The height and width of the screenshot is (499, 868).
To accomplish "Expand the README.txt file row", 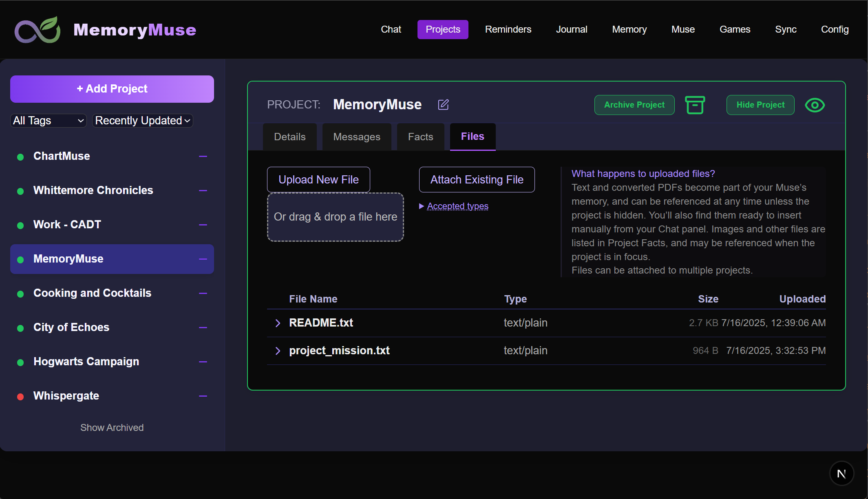I will [278, 322].
